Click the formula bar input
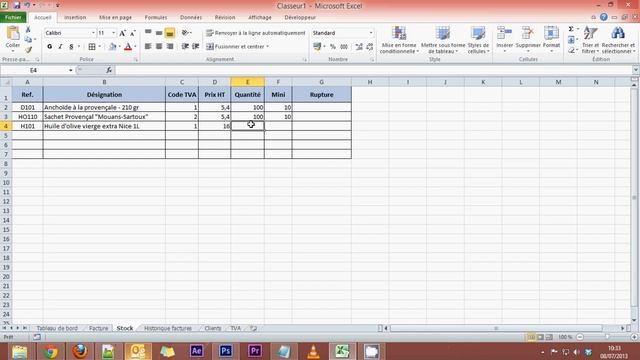 click(x=373, y=70)
